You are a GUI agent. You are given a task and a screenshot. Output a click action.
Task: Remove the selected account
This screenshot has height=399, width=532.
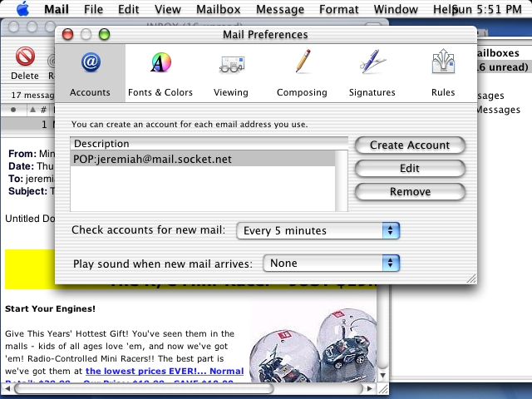pyautogui.click(x=410, y=192)
